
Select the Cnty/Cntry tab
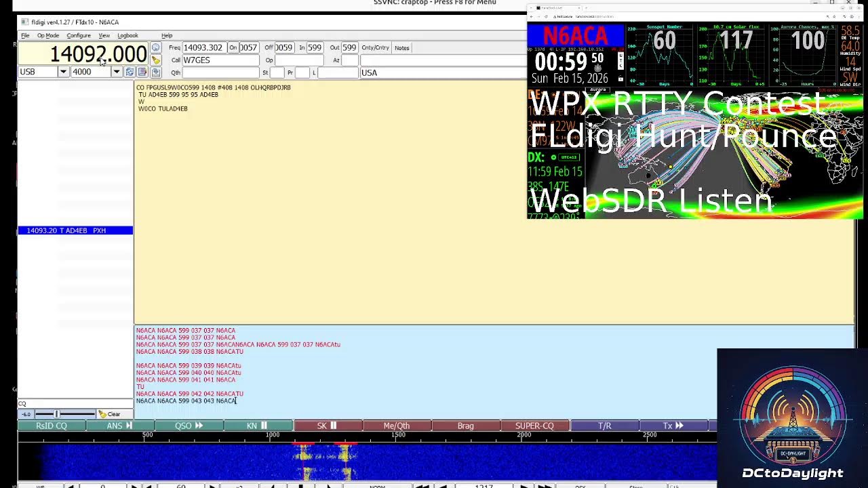pos(375,47)
